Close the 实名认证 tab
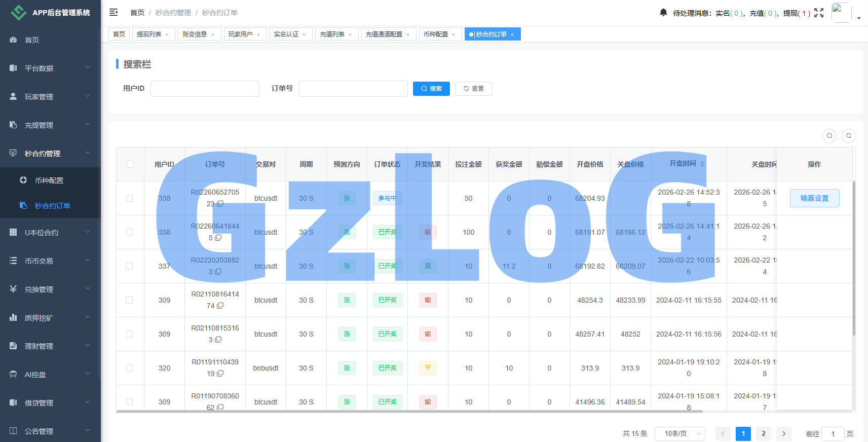Image resolution: width=868 pixels, height=442 pixels. click(x=304, y=34)
